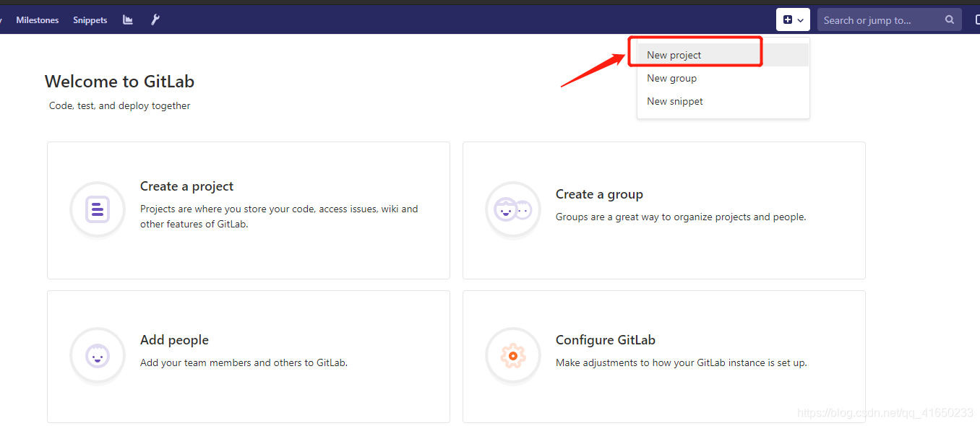Click the Configure GitLab gear icon

(x=513, y=356)
